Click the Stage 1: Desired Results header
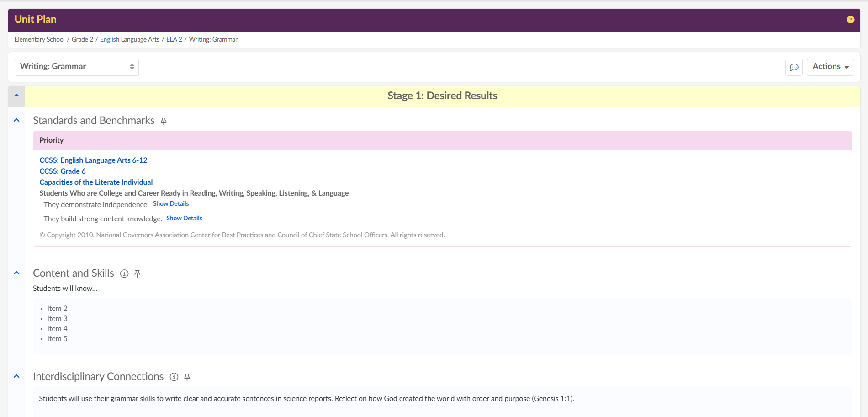 click(442, 96)
